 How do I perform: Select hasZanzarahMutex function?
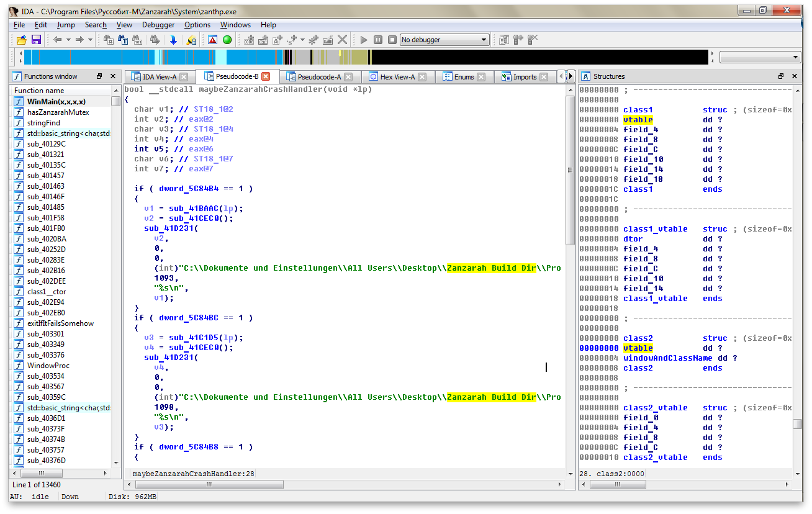[x=58, y=112]
